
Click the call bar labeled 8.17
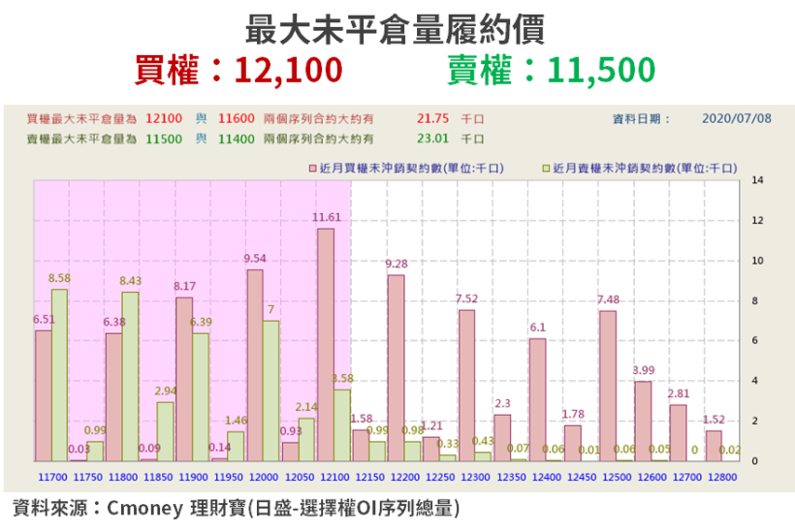coord(184,379)
